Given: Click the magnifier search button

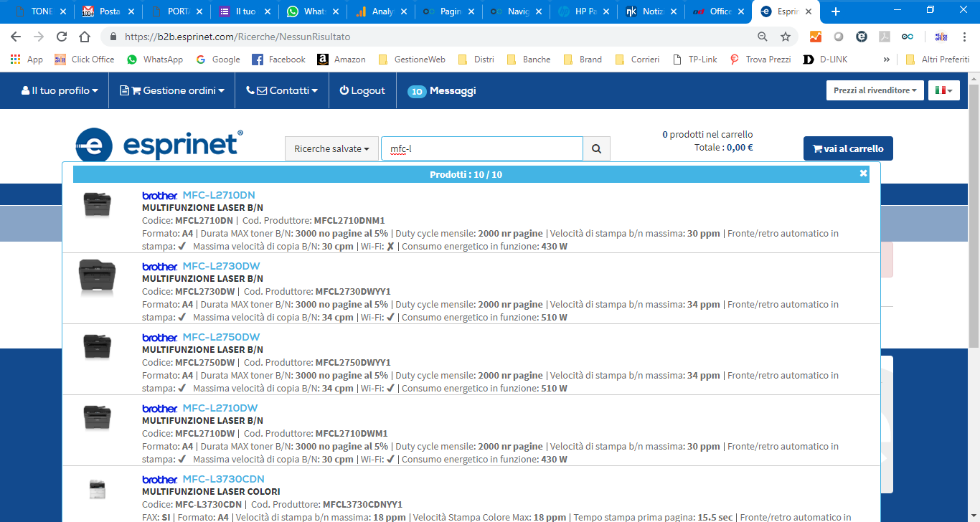Looking at the screenshot, I should click(596, 149).
